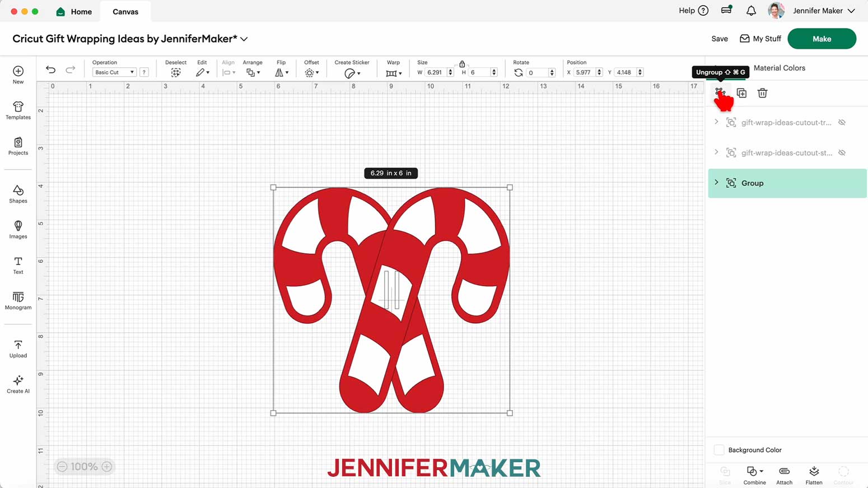This screenshot has width=868, height=488.
Task: Click the candy cane image on canvas
Action: [391, 300]
